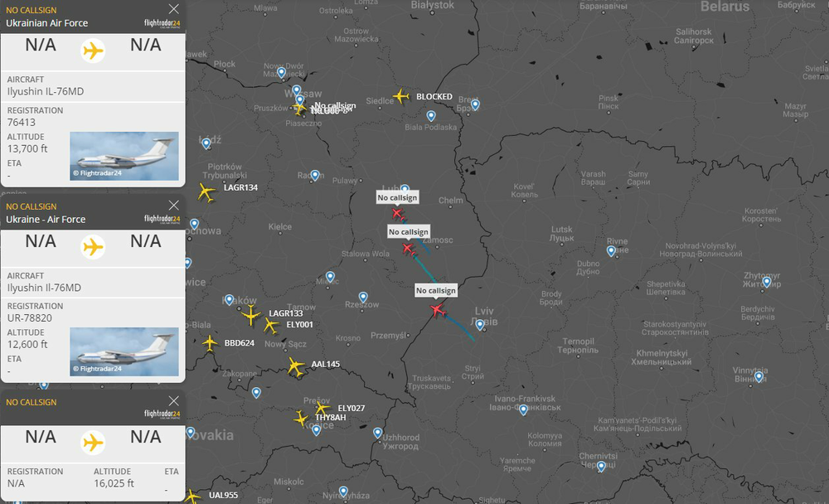Click the LAGR134 plane icon
Screen dimensions: 829x504
(206, 193)
